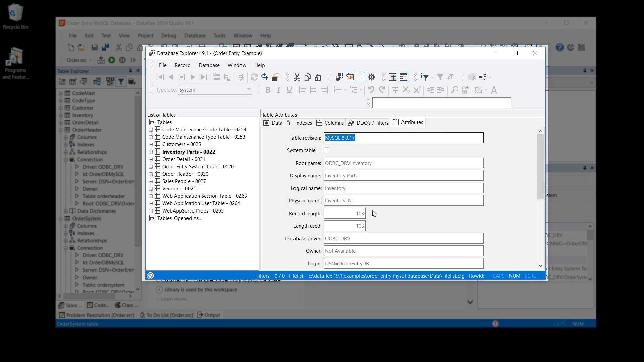Screen dimensions: 644x362
Task: Click the Paste clipboard toolbar icon
Action: (x=318, y=77)
